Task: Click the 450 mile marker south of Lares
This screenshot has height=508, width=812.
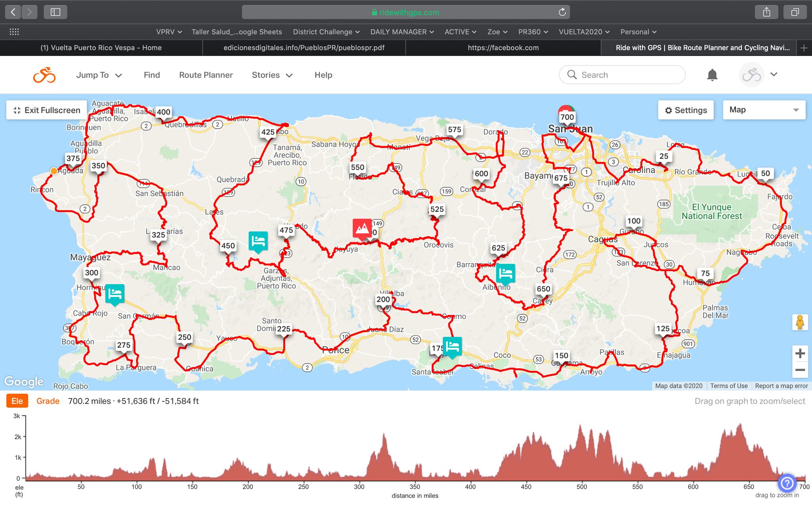Action: [228, 246]
